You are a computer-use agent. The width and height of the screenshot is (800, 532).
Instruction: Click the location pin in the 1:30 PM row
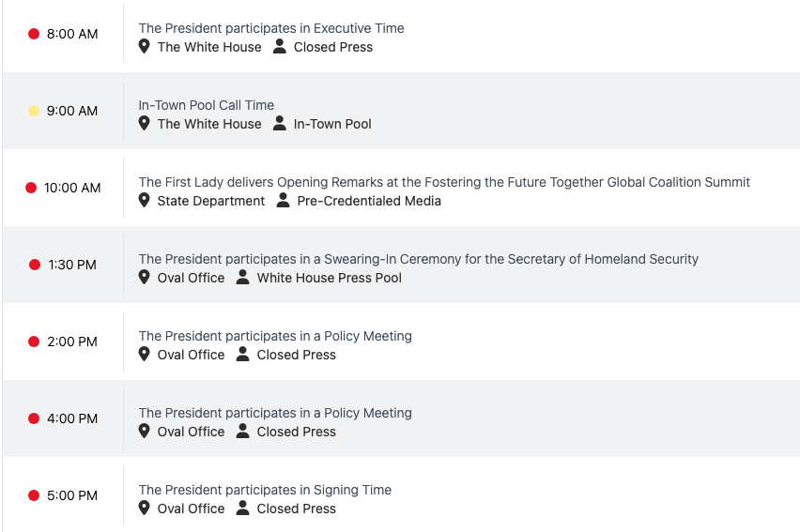144,277
